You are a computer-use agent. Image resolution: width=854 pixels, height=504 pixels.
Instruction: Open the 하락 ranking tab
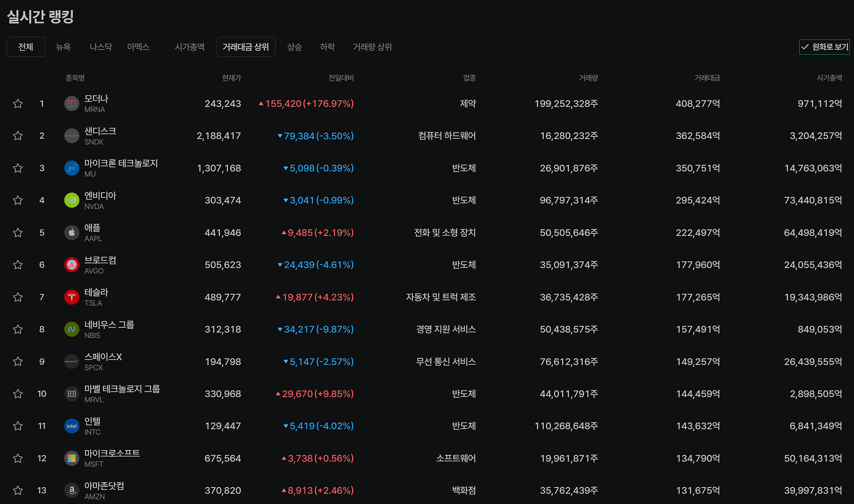coord(327,47)
